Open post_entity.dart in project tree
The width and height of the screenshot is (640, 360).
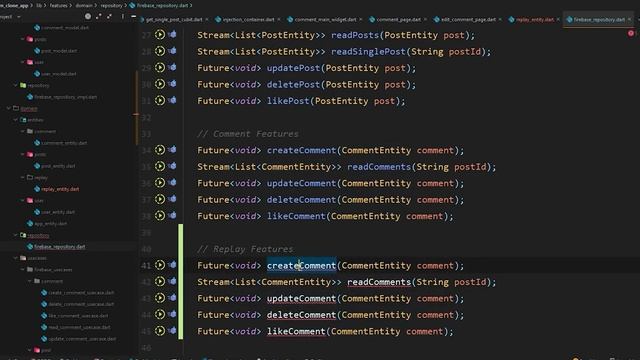pyautogui.click(x=58, y=166)
